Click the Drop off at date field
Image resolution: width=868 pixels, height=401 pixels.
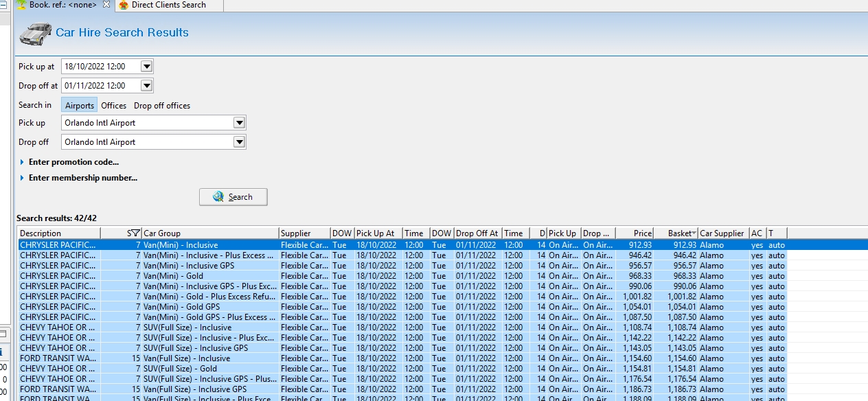click(x=100, y=86)
